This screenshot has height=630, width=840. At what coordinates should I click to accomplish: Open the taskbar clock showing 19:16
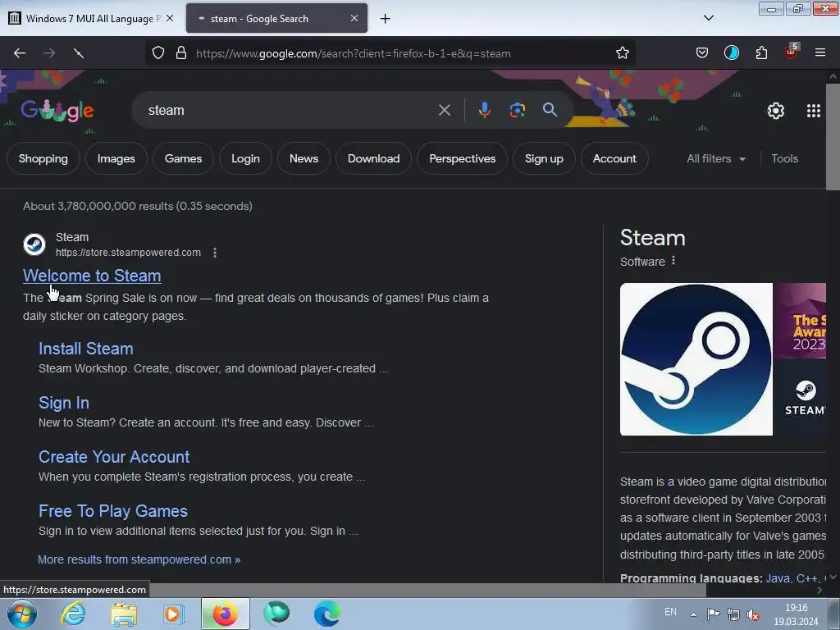[796, 614]
